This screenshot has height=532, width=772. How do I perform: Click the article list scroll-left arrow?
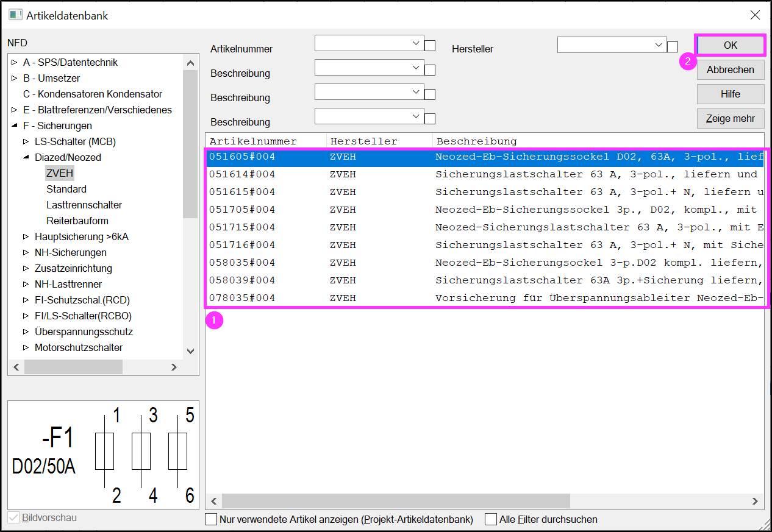point(214,501)
